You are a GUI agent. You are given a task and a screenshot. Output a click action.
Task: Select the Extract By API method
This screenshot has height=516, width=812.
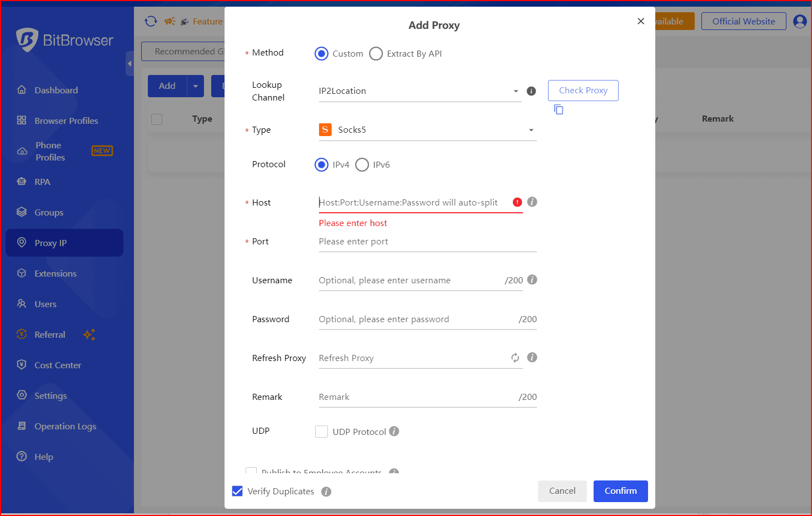coord(376,54)
